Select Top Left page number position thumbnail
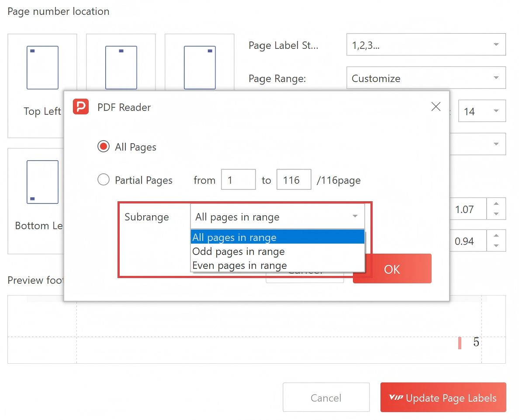519x420 pixels. [42, 68]
